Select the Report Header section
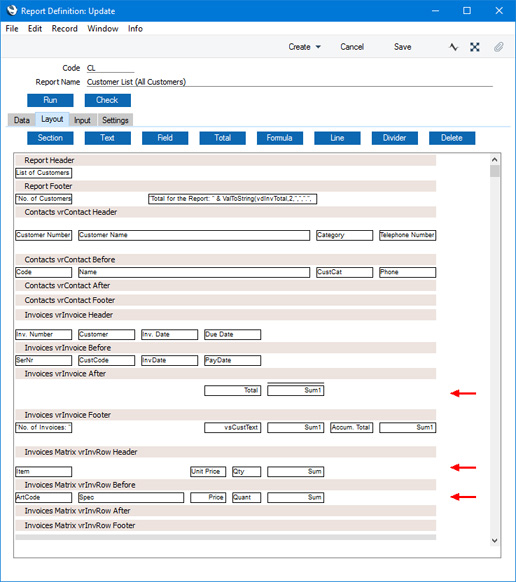Viewport: 516px width, 582px height. [225, 160]
